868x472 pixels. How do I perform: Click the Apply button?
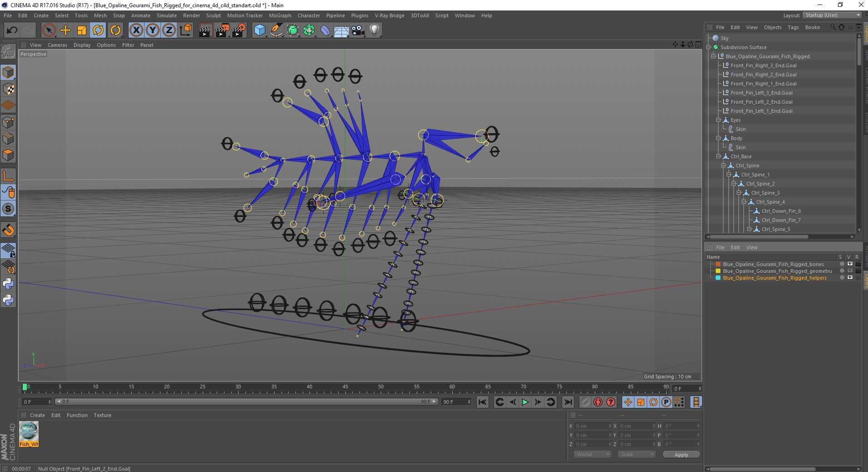pos(681,455)
